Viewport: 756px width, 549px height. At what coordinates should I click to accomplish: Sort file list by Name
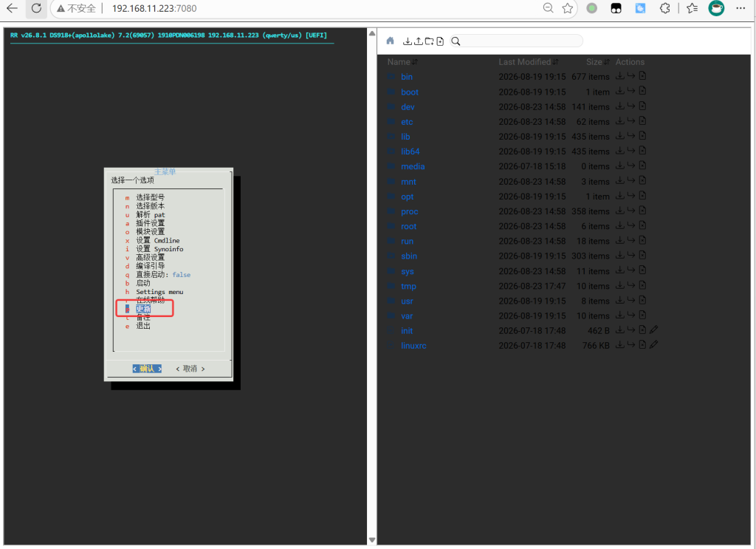click(x=402, y=62)
